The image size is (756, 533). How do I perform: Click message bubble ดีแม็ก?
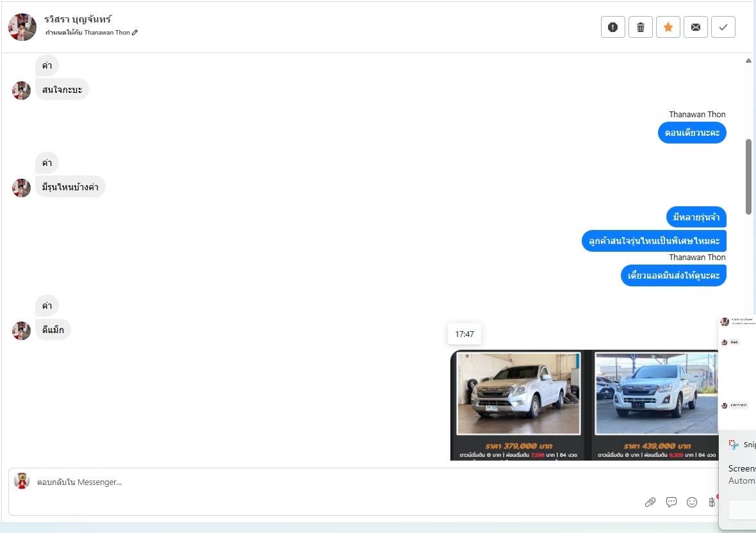53,330
